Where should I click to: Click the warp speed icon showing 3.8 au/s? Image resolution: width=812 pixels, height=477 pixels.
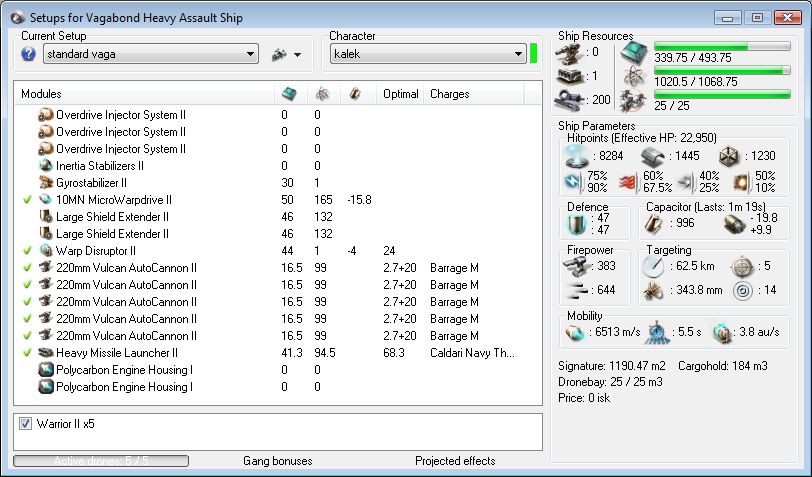click(721, 333)
